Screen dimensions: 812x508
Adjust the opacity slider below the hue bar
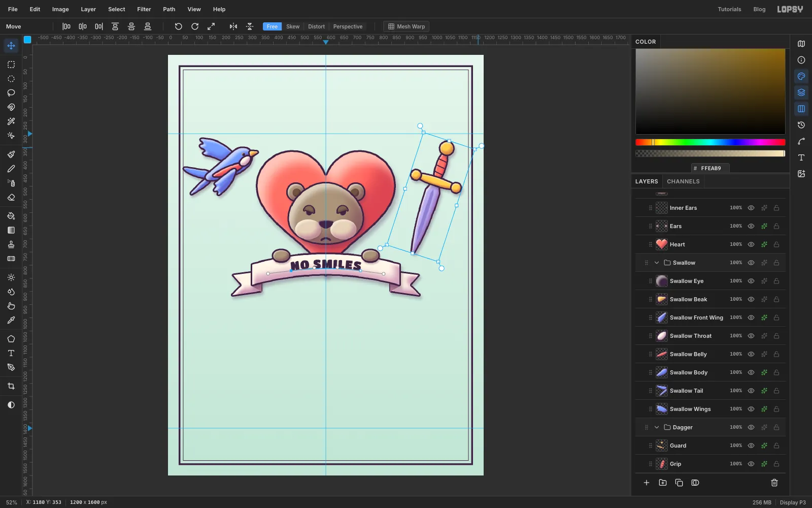[710, 153]
